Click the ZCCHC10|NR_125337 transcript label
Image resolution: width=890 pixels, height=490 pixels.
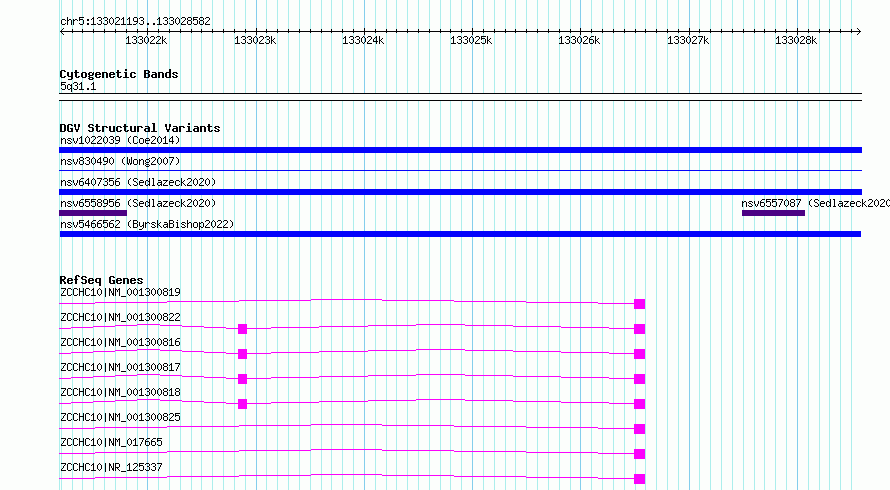point(111,467)
